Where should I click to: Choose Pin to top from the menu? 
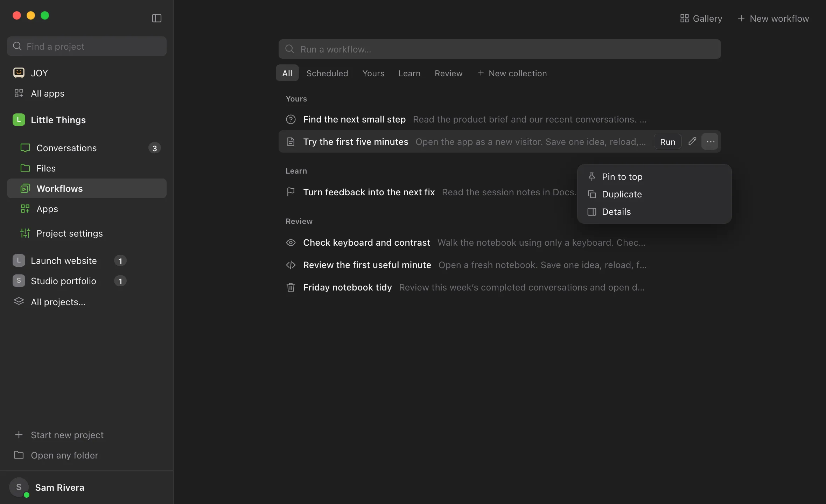pos(654,177)
